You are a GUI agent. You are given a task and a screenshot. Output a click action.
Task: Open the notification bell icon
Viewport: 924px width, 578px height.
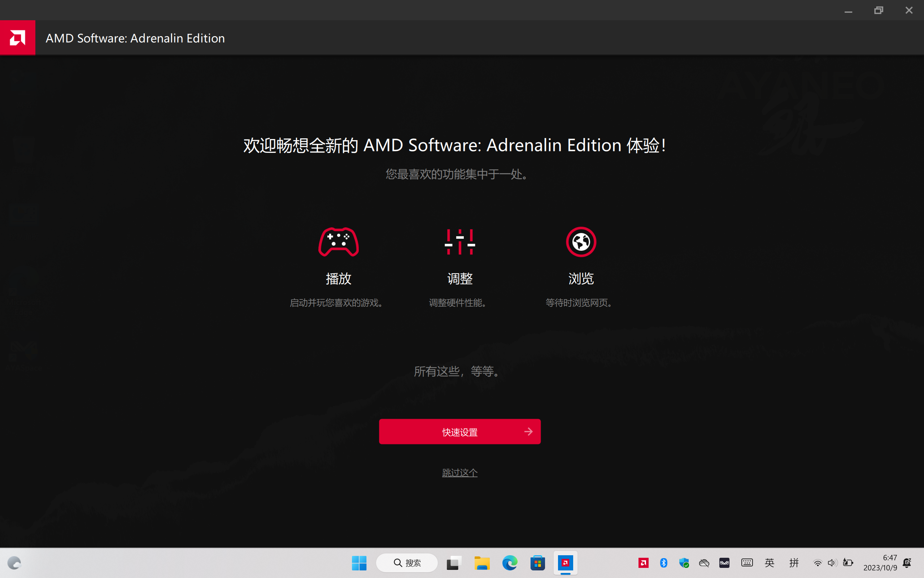pyautogui.click(x=907, y=563)
